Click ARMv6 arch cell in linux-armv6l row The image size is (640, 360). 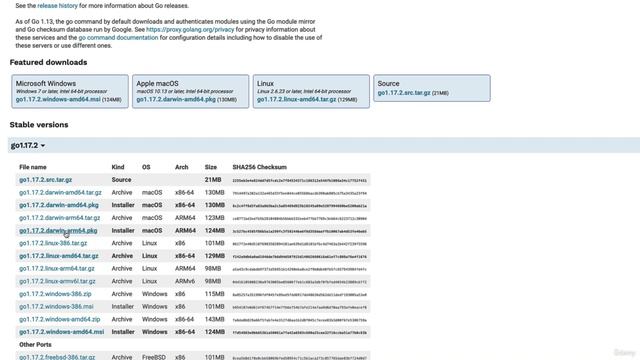185,281
